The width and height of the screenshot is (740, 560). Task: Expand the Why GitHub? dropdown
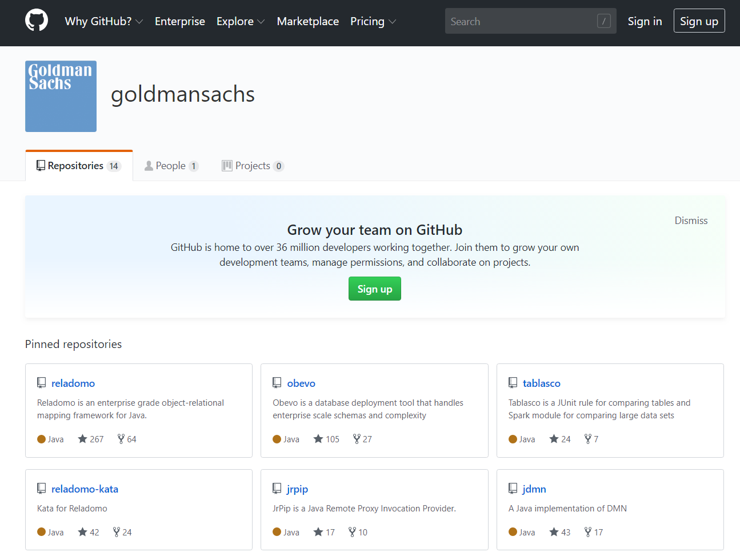(x=103, y=21)
